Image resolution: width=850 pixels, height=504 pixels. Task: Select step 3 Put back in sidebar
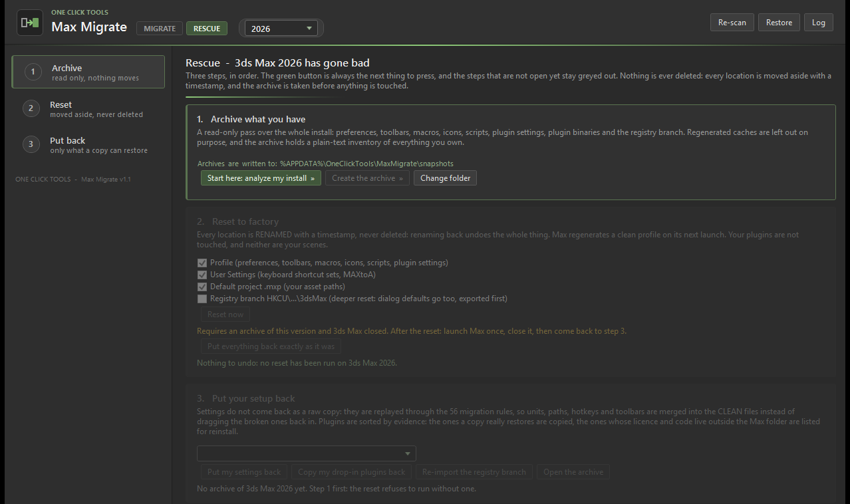click(x=88, y=145)
